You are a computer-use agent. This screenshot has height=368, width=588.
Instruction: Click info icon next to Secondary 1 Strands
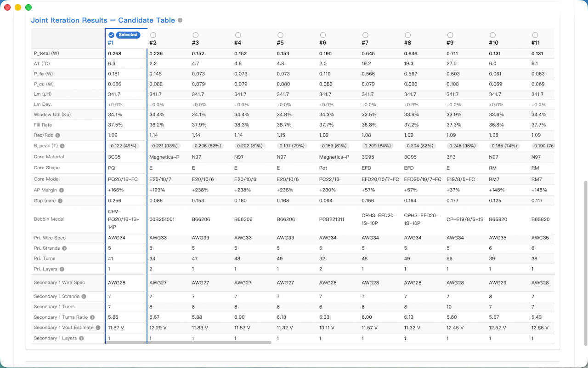(x=84, y=297)
